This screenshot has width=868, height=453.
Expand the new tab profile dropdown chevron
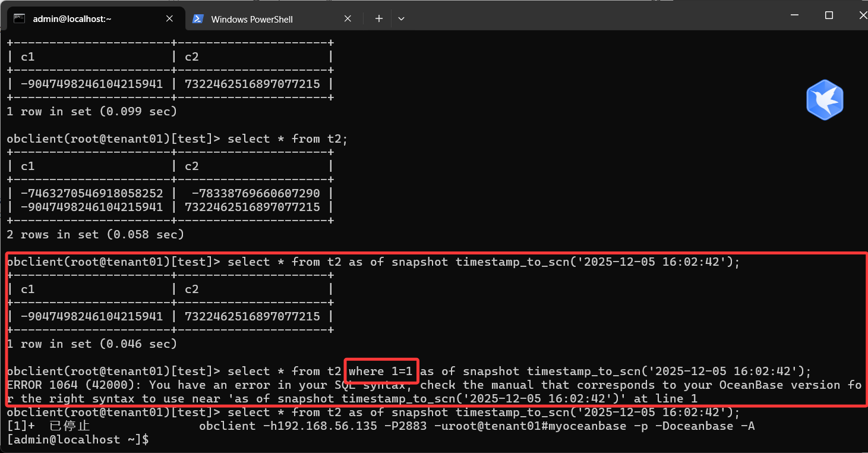tap(401, 18)
